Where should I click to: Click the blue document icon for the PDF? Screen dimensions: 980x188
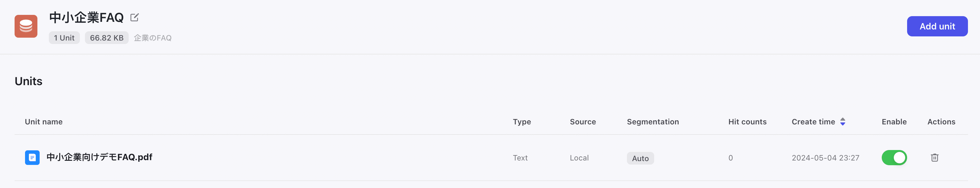32,158
